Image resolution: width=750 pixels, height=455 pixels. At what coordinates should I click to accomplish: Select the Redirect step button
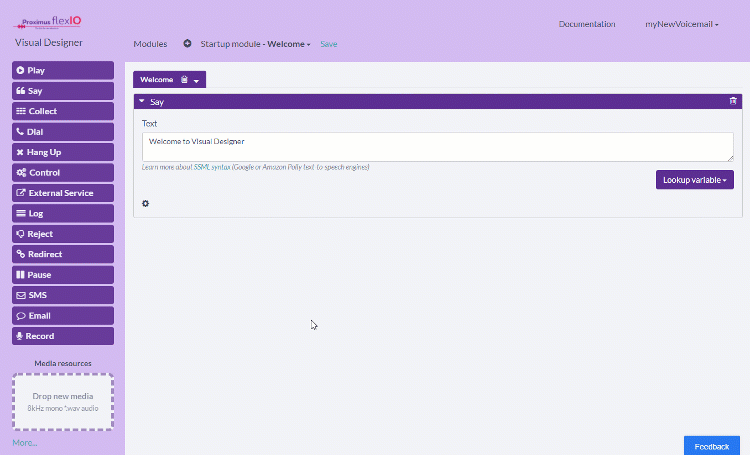[63, 255]
